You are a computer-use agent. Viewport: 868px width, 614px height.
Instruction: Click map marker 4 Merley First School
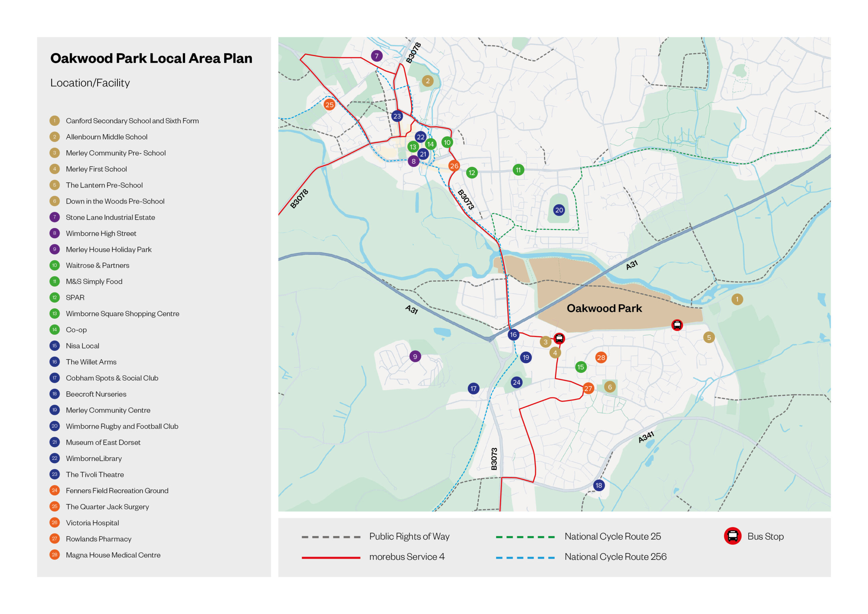(555, 353)
